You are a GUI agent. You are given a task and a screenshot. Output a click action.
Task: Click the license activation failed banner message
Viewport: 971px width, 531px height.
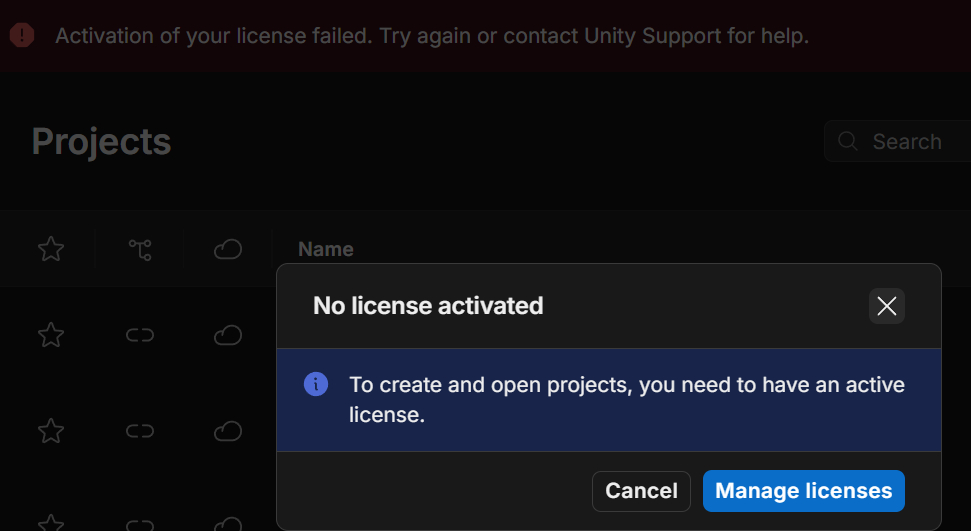431,36
